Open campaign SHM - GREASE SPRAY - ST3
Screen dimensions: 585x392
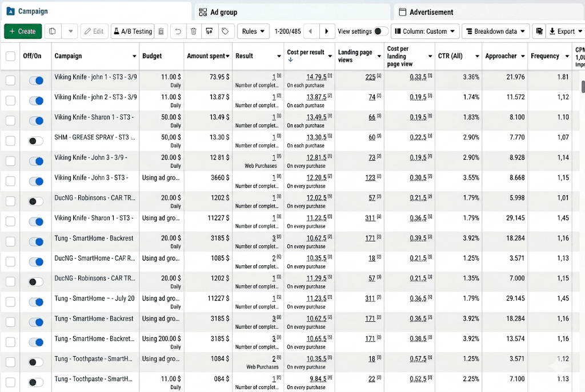pos(95,137)
